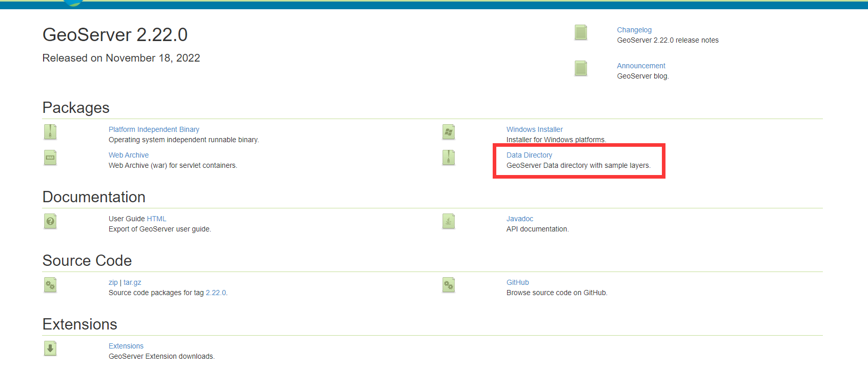This screenshot has width=868, height=368.
Task: Click the 'GeoServer blog.' text
Action: coord(643,76)
